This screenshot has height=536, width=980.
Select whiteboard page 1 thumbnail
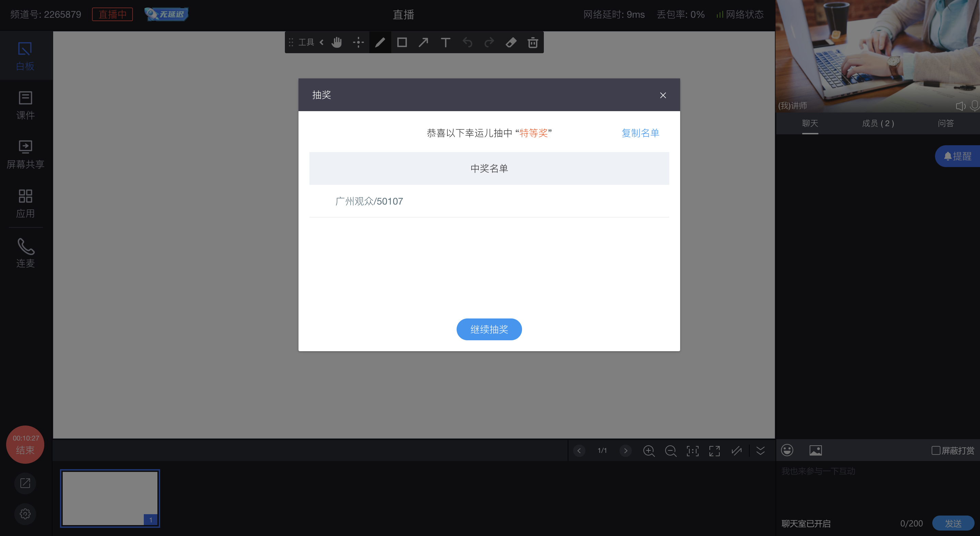point(110,498)
